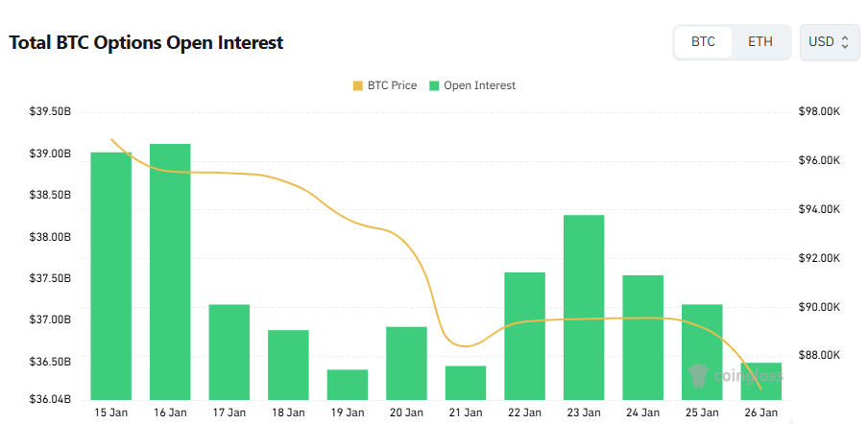Click the 19 Jan open interest bar
The height and width of the screenshot is (424, 868).
point(348,385)
